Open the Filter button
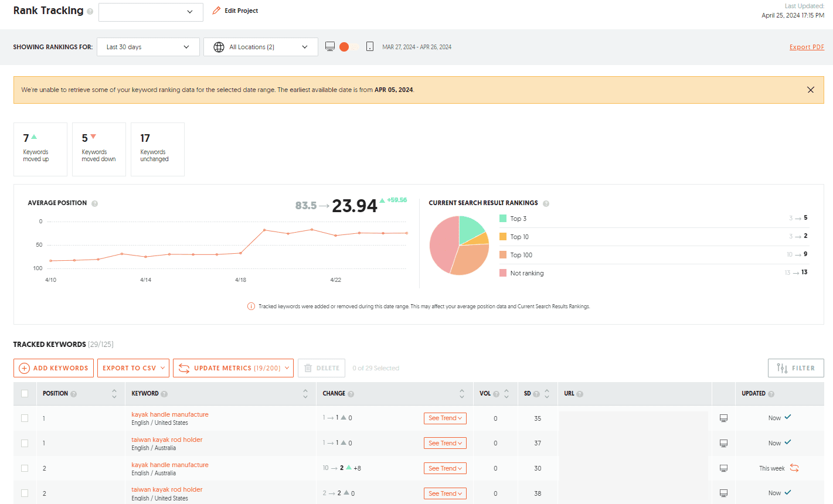The image size is (833, 504). click(795, 368)
